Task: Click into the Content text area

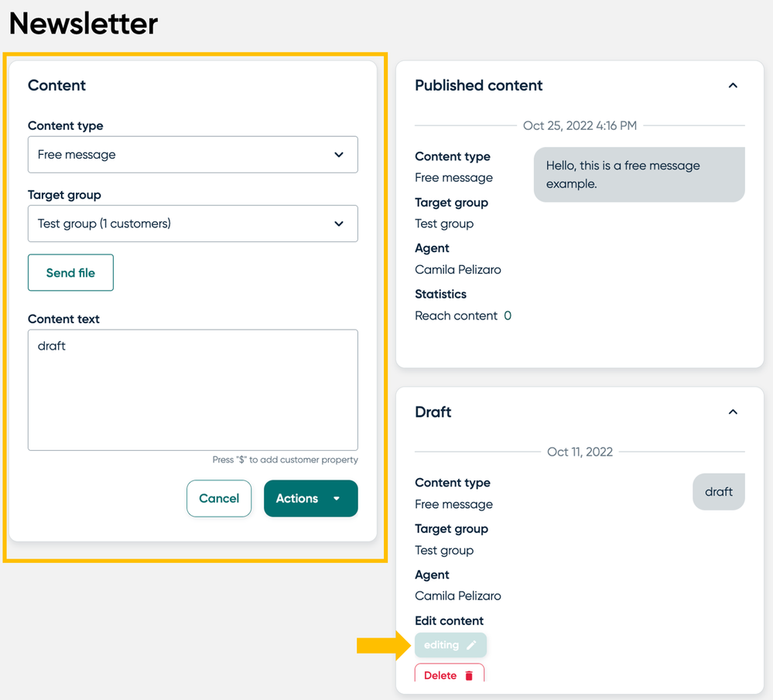Action: click(x=193, y=390)
